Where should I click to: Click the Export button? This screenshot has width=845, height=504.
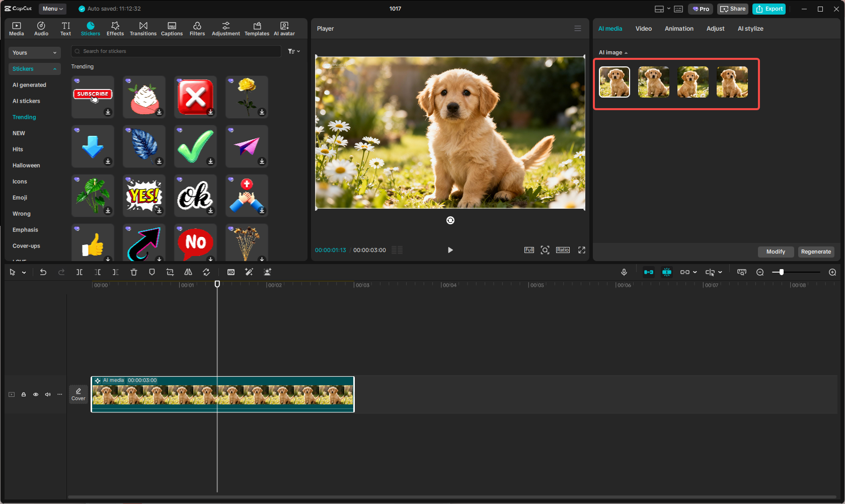tap(769, 9)
